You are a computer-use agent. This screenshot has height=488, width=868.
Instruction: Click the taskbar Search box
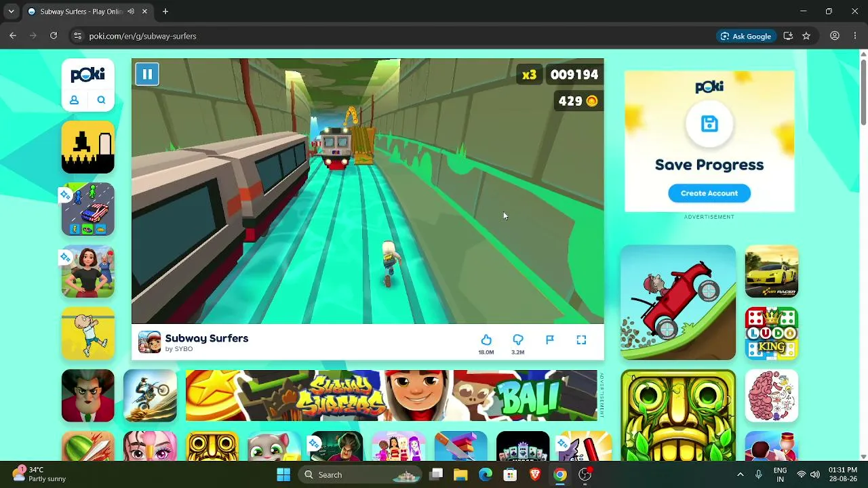359,474
